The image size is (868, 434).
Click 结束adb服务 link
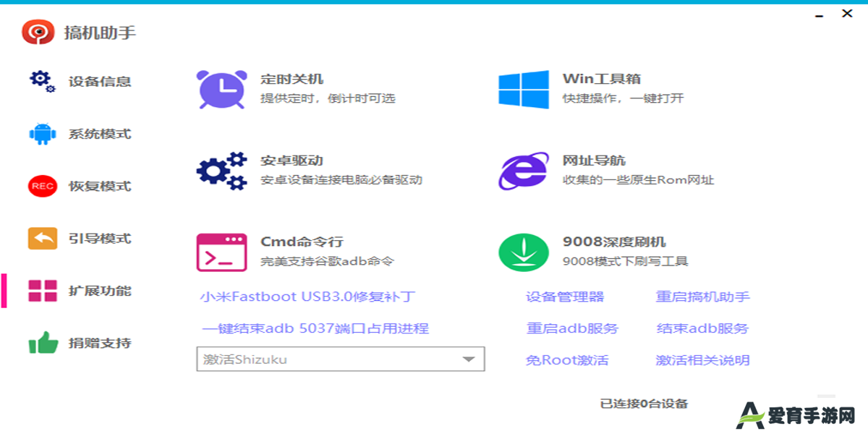[702, 328]
